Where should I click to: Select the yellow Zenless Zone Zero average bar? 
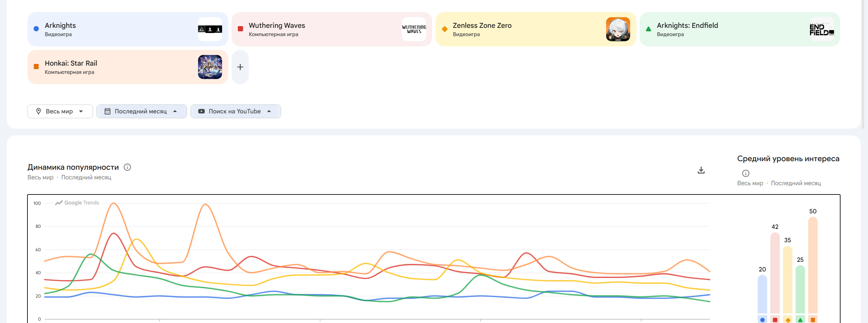[x=788, y=280]
